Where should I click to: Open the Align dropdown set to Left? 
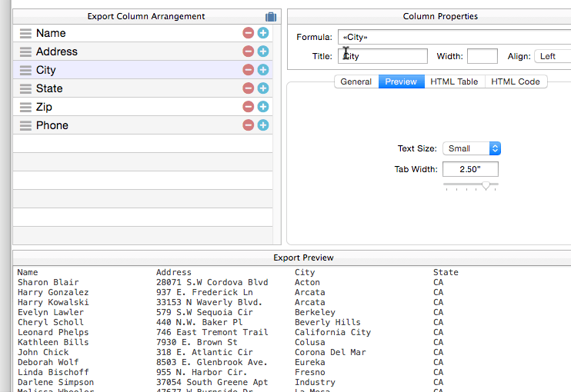(553, 56)
